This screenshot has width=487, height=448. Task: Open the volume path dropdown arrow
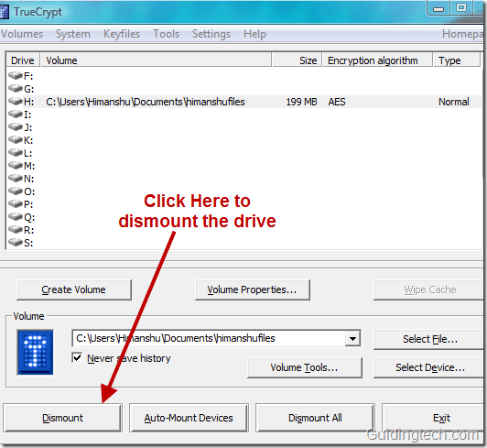tap(352, 338)
